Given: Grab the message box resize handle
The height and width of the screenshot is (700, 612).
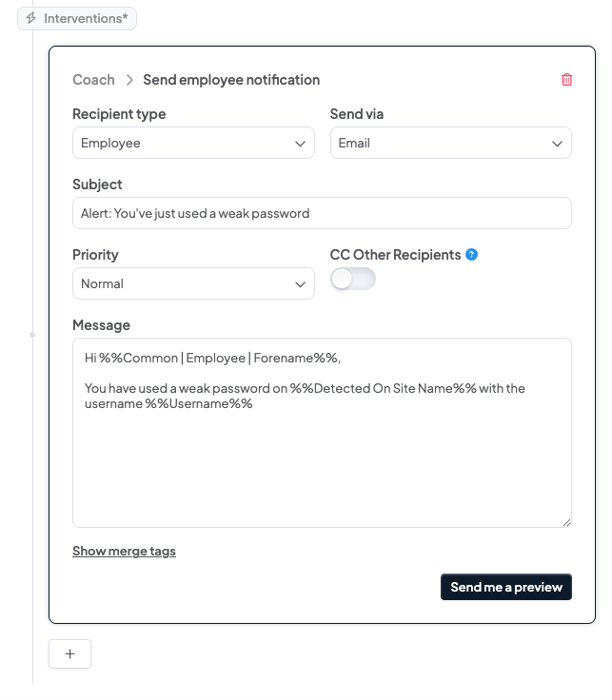Looking at the screenshot, I should point(566,522).
